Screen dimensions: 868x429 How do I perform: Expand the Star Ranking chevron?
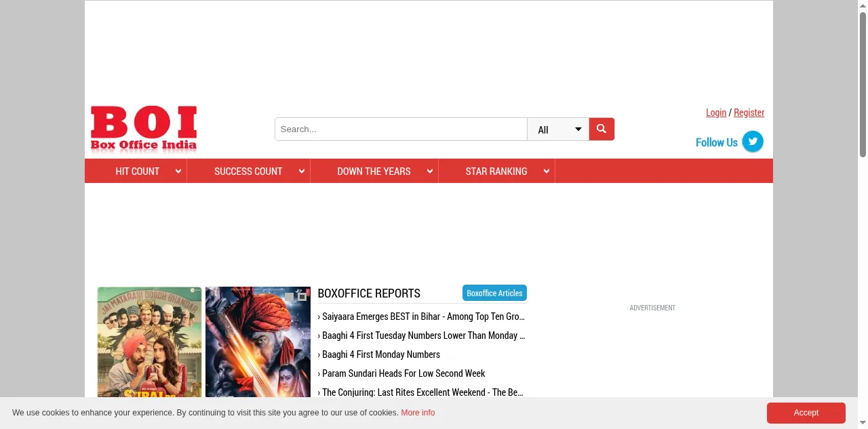547,171
